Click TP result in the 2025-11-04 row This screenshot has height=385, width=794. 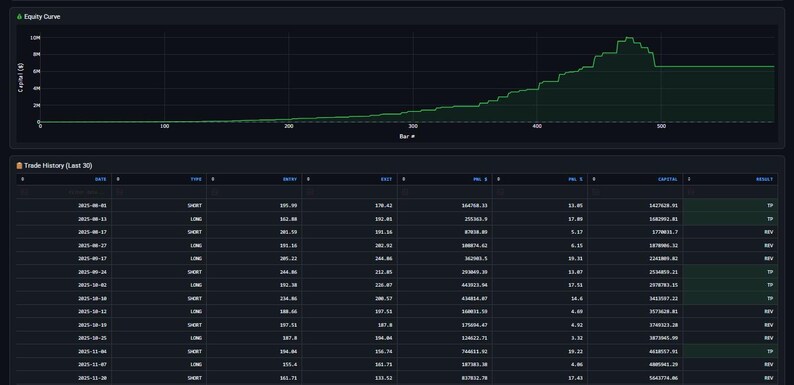pos(770,351)
